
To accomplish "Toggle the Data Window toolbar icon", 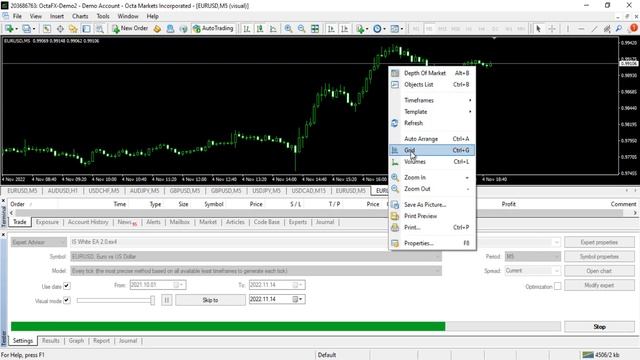I will point(60,29).
